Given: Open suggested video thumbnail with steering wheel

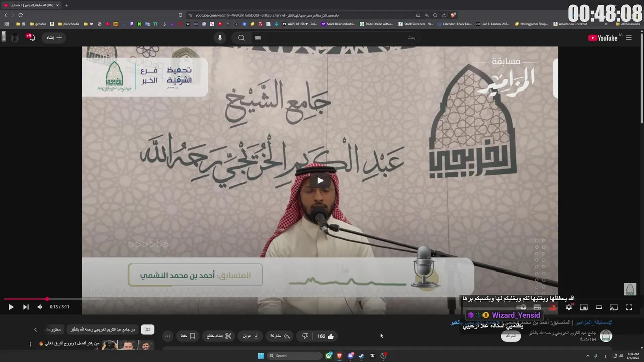Looking at the screenshot, I should point(128,346).
